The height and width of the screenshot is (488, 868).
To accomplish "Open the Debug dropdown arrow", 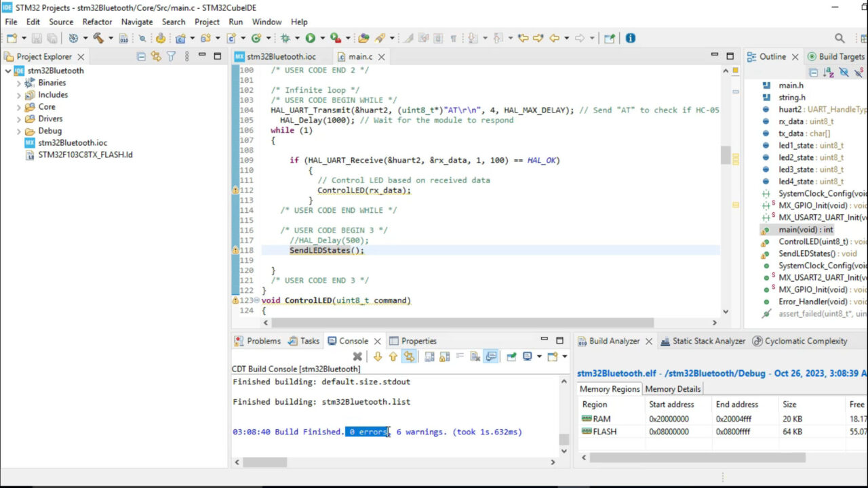I will point(298,38).
